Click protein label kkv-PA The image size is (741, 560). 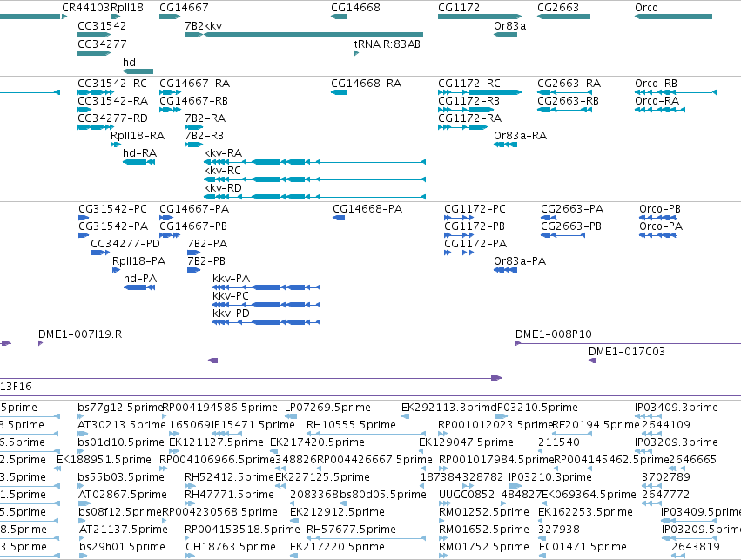point(231,279)
